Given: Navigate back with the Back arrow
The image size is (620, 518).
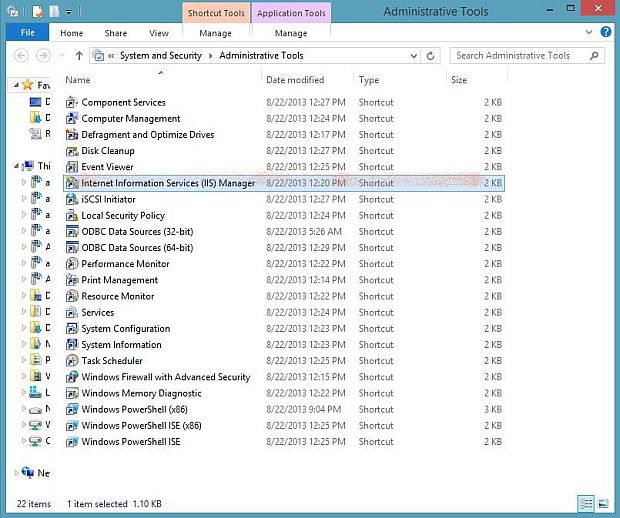Looking at the screenshot, I should pyautogui.click(x=21, y=56).
